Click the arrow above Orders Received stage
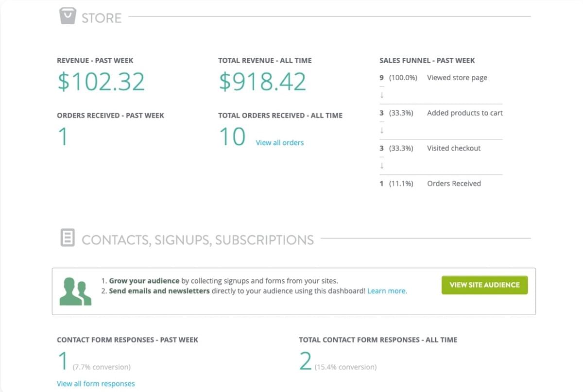The width and height of the screenshot is (583, 392). [x=382, y=166]
